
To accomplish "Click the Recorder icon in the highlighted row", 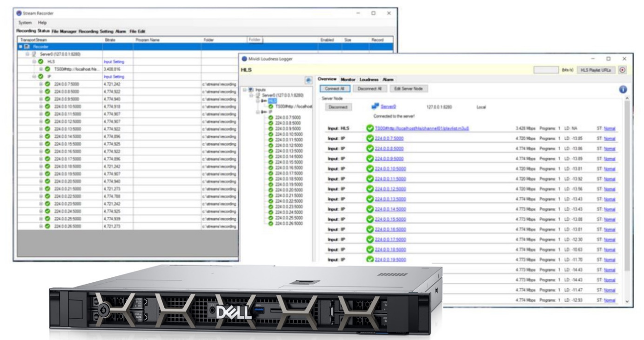I will click(27, 47).
